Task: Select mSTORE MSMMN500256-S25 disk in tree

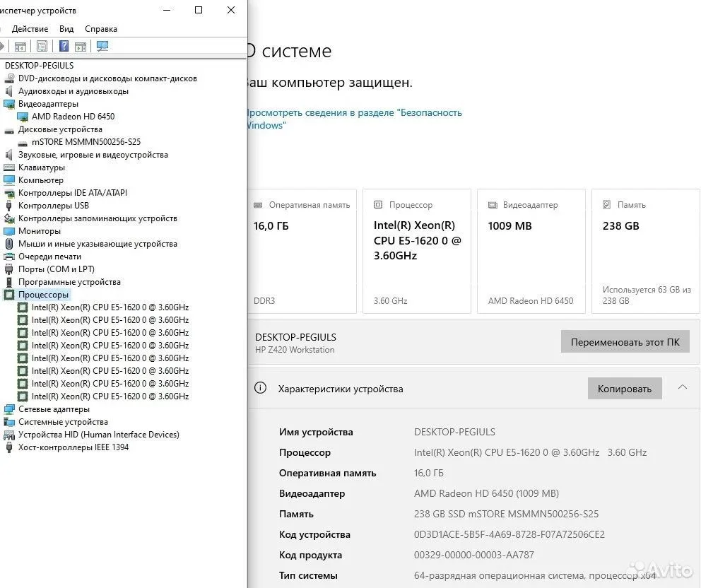Action: point(86,142)
